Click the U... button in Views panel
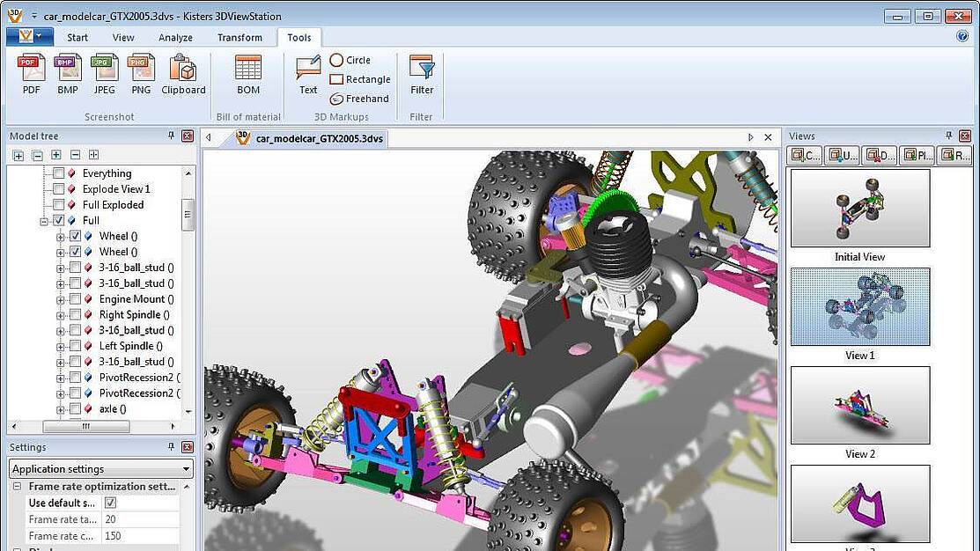 tap(842, 155)
